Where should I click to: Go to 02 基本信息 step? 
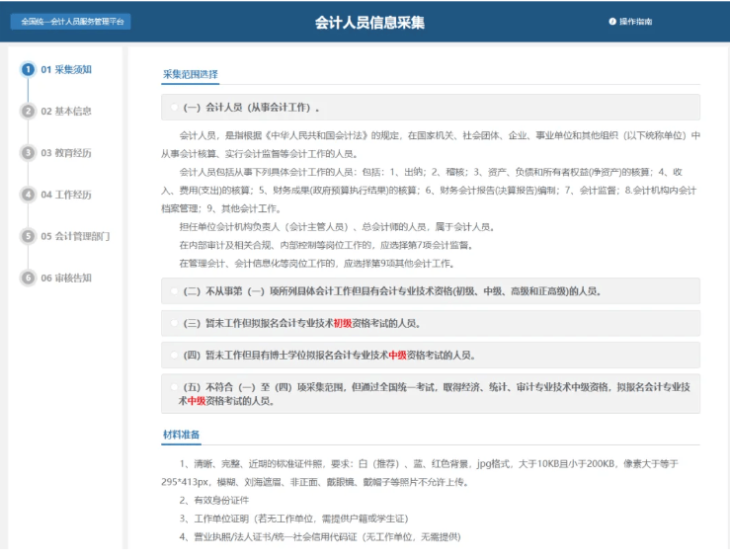point(66,111)
